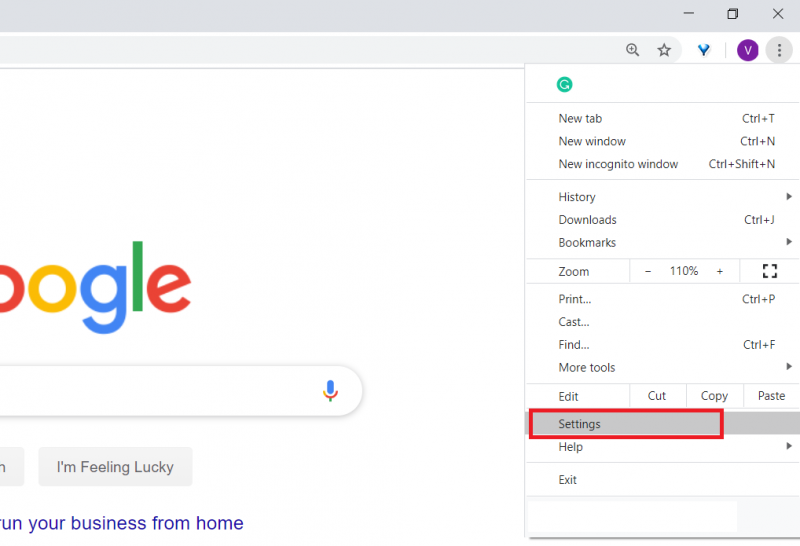Click the zoom magnifier icon in address bar

(632, 49)
